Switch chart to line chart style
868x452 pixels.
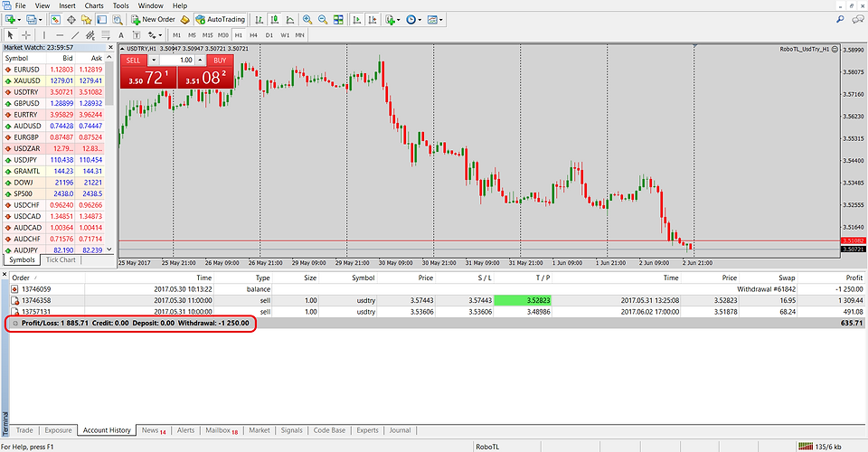[x=290, y=19]
